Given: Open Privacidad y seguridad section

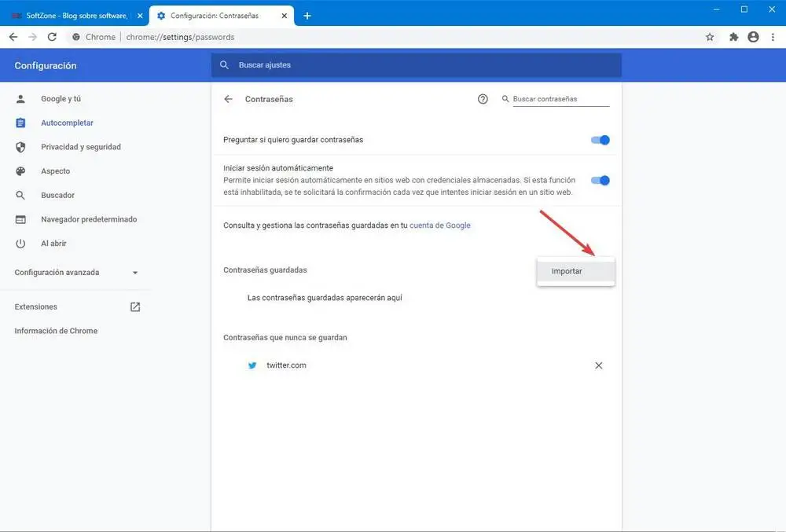Looking at the screenshot, I should tap(81, 147).
